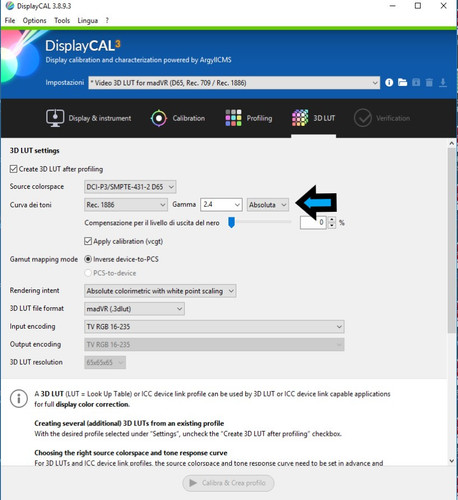Click the 3D LUT cube icon
The image size is (458, 500).
(x=300, y=118)
